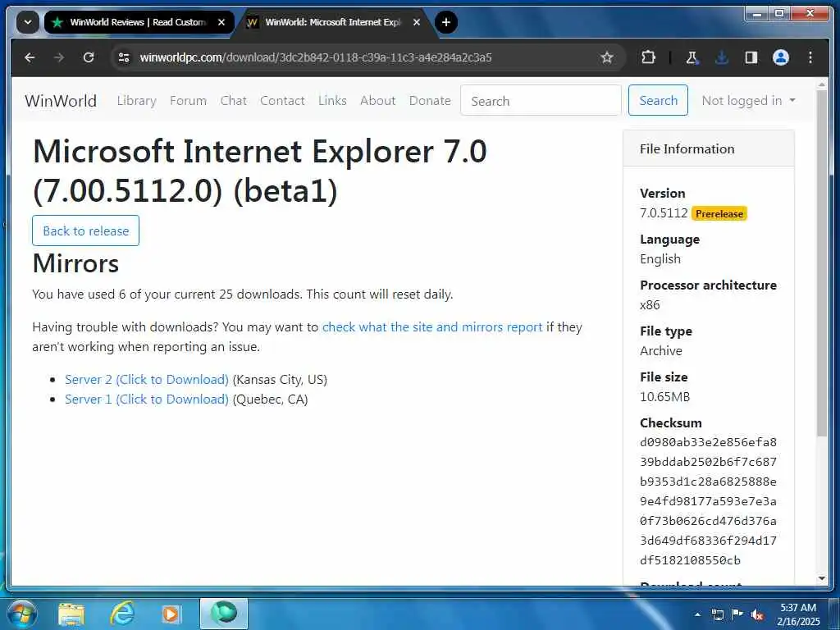Switch to WinWorld Reviews tab
The height and width of the screenshot is (630, 840).
coord(137,22)
